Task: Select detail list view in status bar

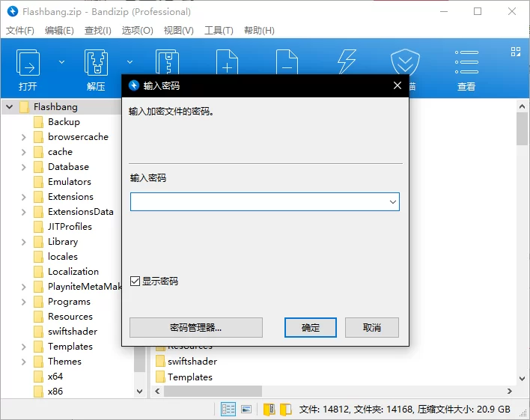Action: click(228, 410)
